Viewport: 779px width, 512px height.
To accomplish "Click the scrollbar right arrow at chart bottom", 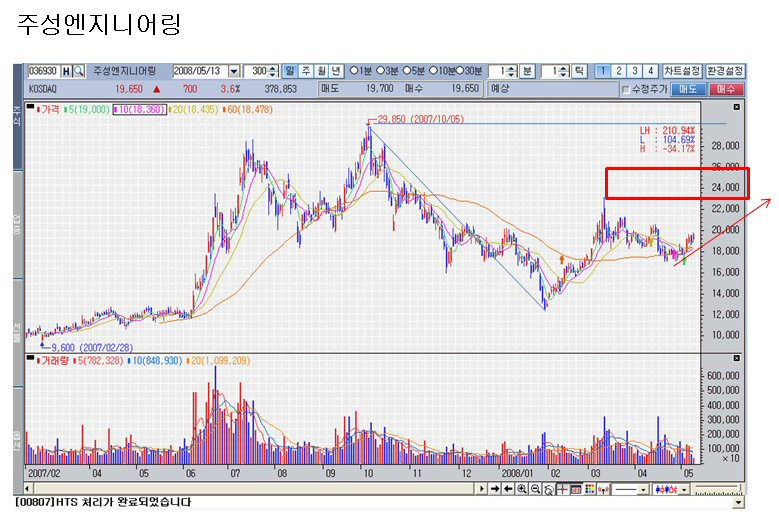I will 481,489.
